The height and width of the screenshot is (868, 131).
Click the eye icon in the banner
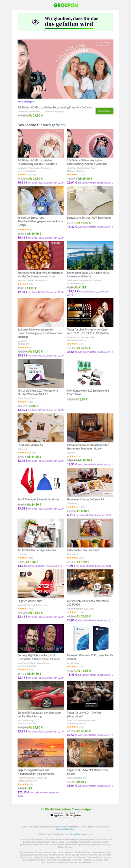tap(35, 22)
